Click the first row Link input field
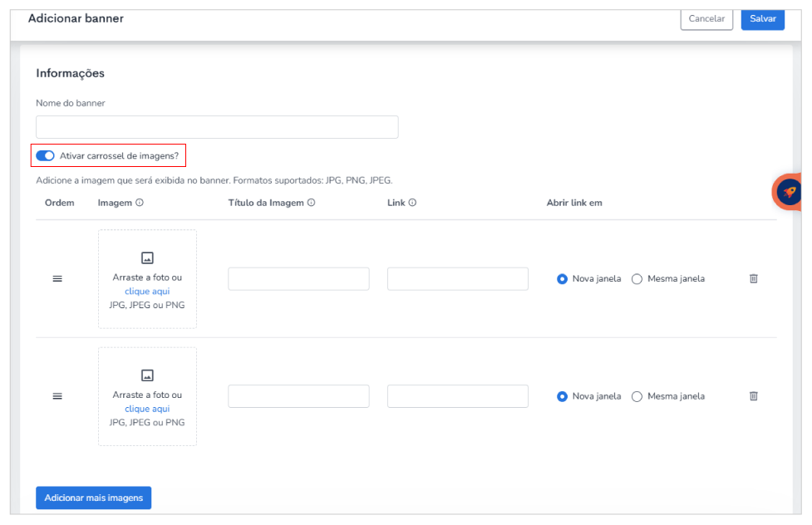This screenshot has width=812, height=525. point(457,279)
